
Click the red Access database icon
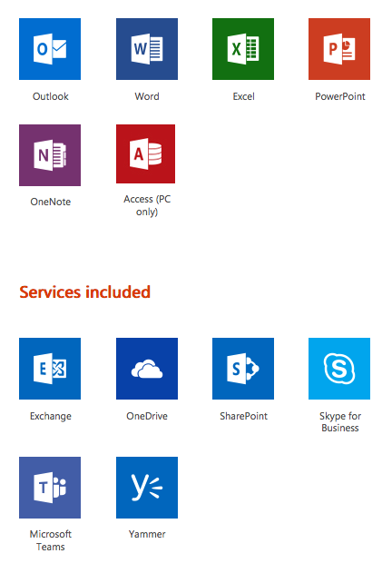coord(145,153)
